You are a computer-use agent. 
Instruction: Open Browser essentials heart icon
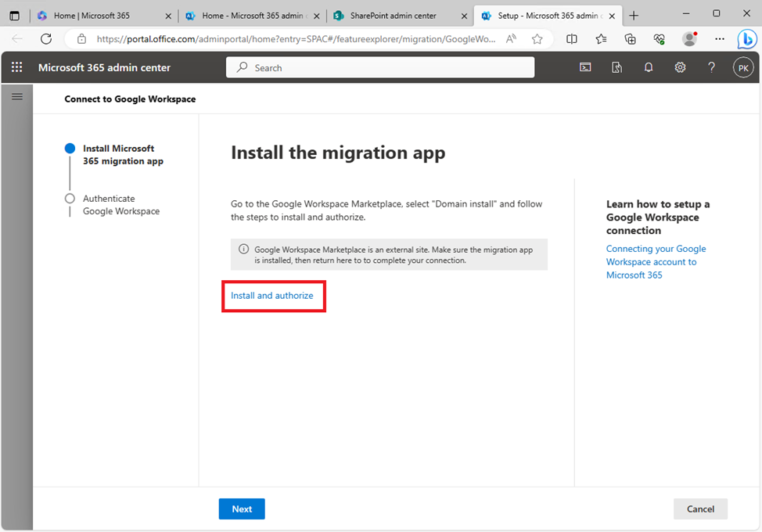tap(660, 39)
